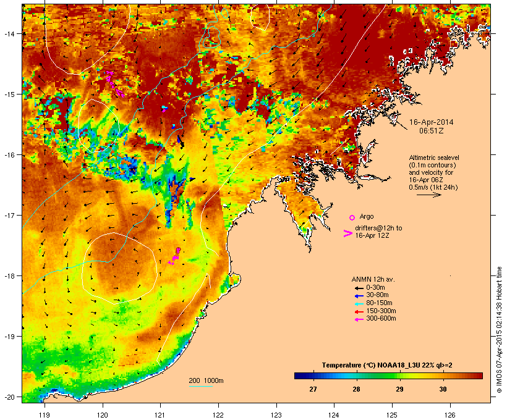Click the longitude axis label 121
507x420 pixels.
point(160,415)
